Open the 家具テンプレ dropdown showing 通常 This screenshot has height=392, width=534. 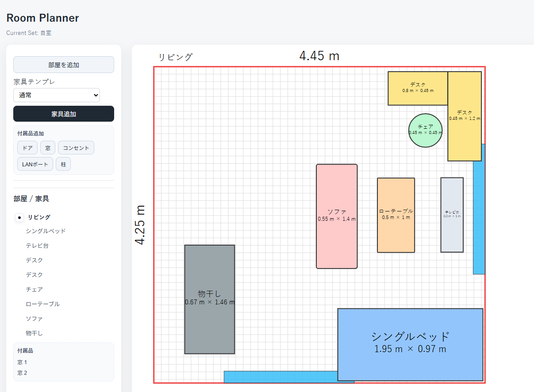[57, 95]
